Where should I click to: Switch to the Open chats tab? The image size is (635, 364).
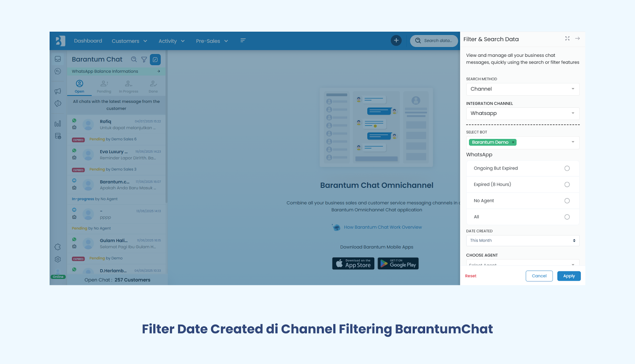(x=79, y=87)
